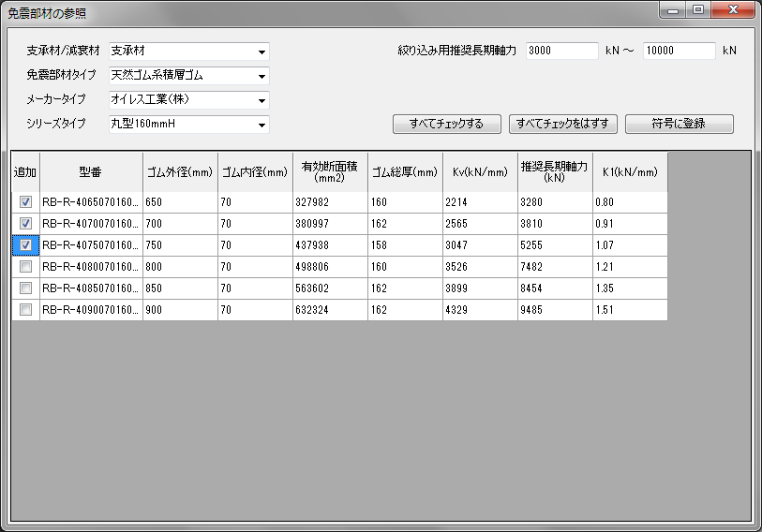Screen dimensions: 762x532
Task: Uncheck the RB-R-4075070160 row checkbox
Action: pyautogui.click(x=25, y=244)
